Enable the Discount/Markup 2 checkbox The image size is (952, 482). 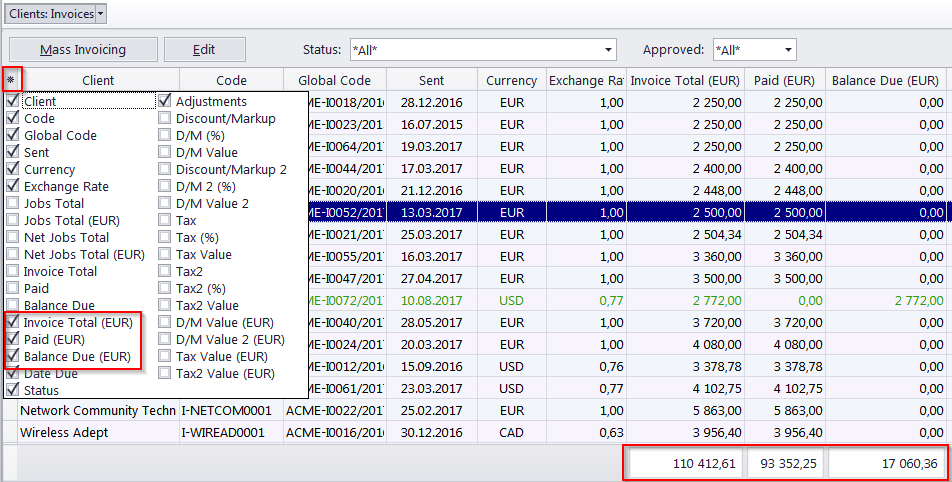(165, 169)
